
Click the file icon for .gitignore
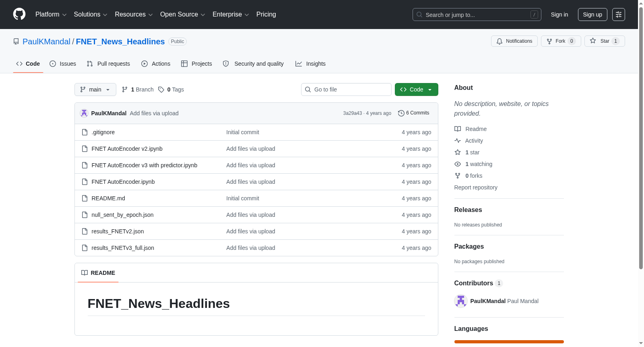pos(85,132)
